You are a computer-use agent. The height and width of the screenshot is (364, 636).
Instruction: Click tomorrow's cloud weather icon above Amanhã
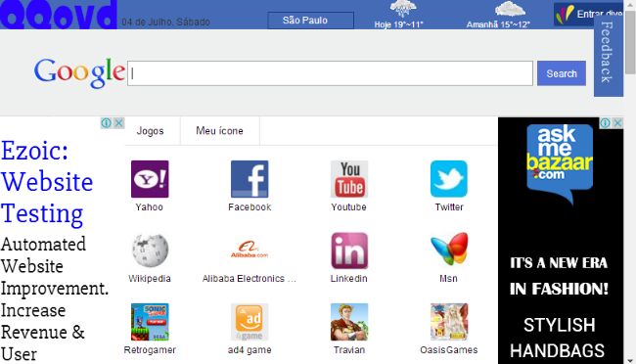(x=510, y=9)
